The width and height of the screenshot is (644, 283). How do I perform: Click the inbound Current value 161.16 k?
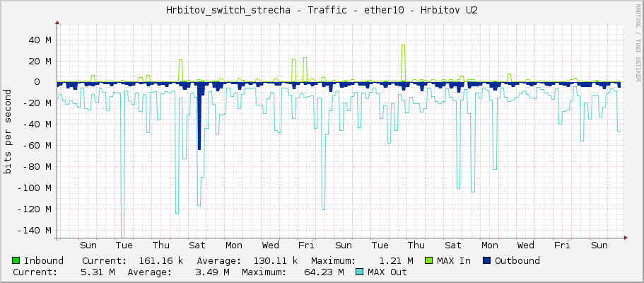coord(160,261)
